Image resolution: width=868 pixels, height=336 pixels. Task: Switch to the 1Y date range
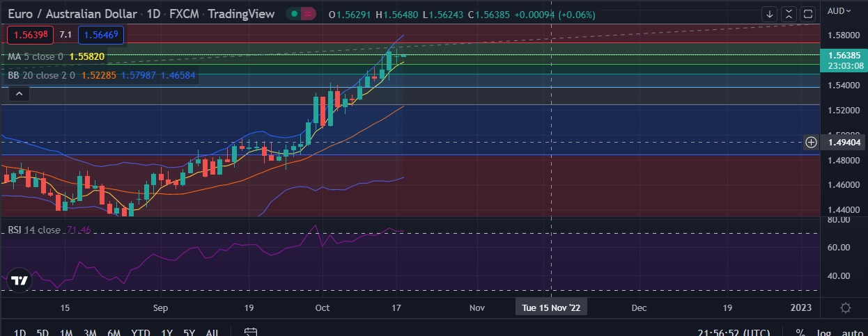[168, 333]
